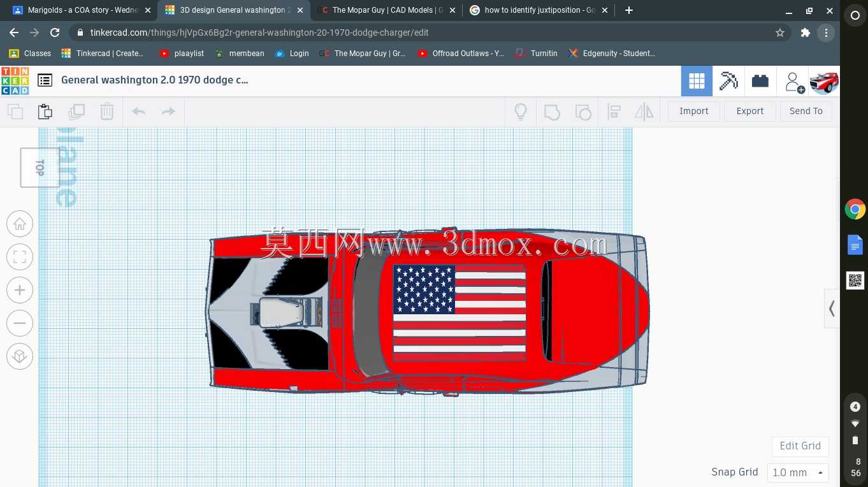This screenshot has width=868, height=487.
Task: Open the Login bookmark
Action: pos(292,54)
